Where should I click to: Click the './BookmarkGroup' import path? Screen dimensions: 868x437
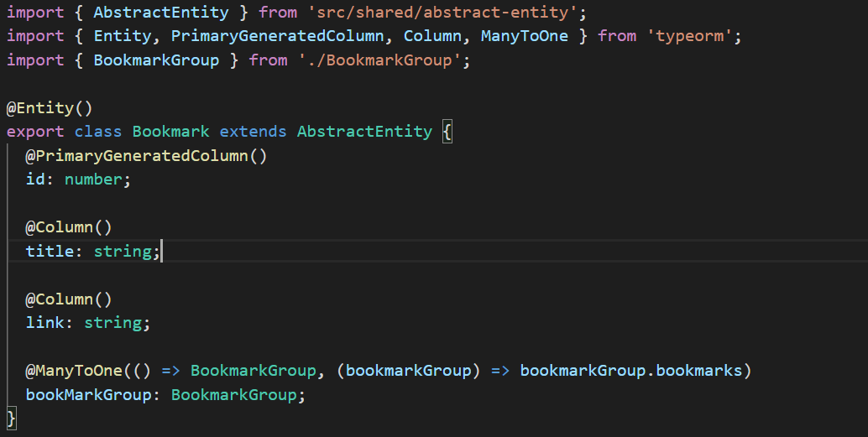379,60
